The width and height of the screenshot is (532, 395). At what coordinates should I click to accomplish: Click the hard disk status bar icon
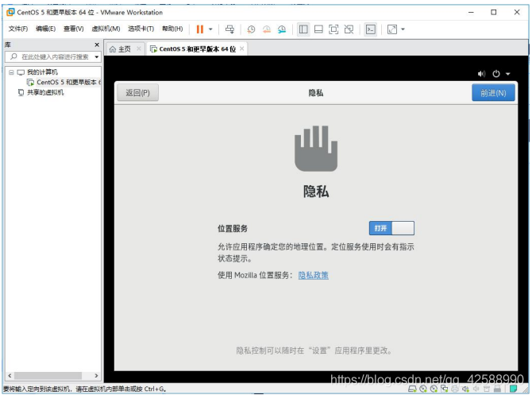[412, 389]
